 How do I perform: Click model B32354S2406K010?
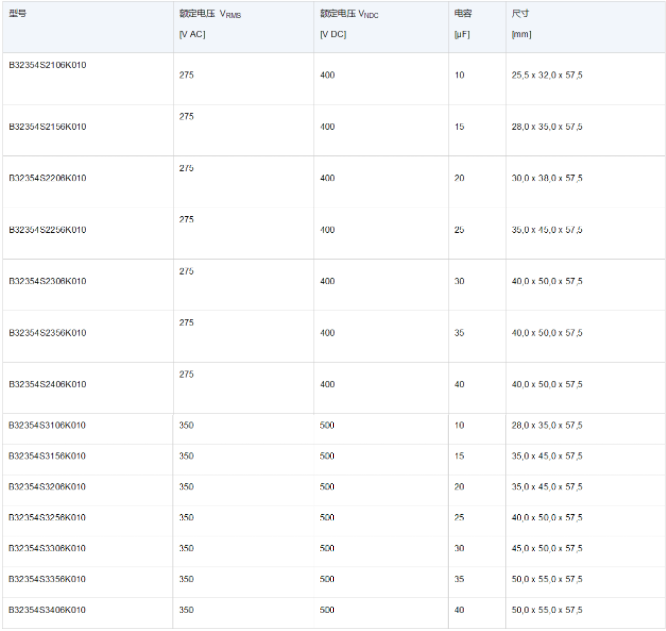coord(47,384)
